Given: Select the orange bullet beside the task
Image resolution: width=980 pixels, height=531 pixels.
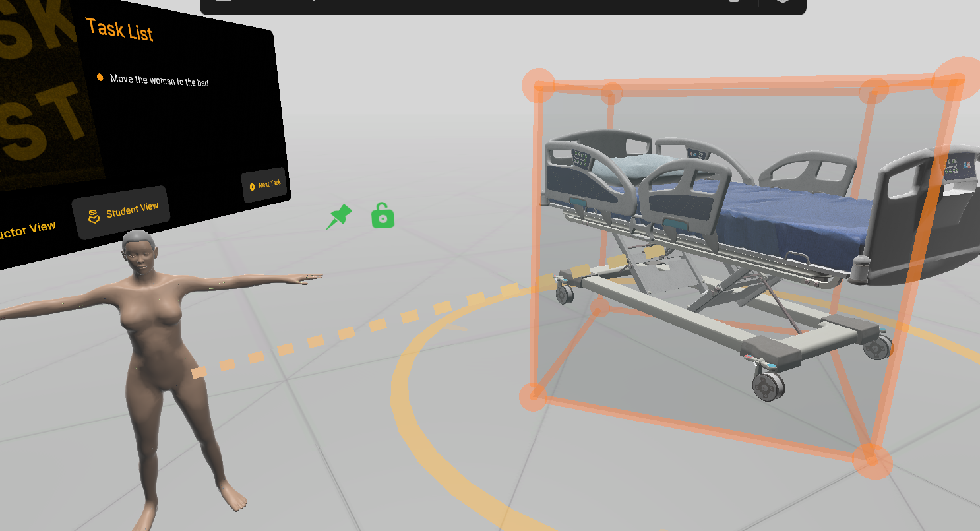Looking at the screenshot, I should click(x=100, y=77).
